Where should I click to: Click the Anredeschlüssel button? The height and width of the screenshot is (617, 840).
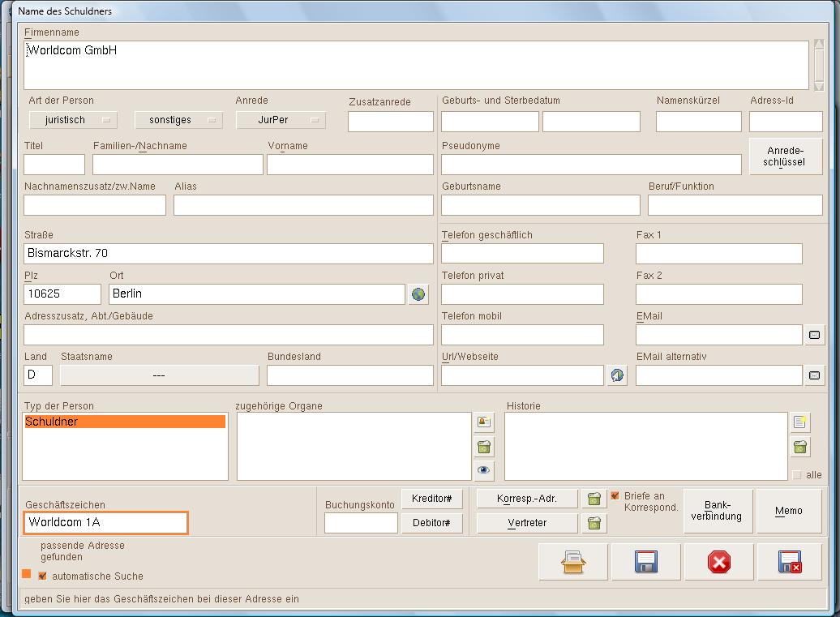pyautogui.click(x=786, y=156)
